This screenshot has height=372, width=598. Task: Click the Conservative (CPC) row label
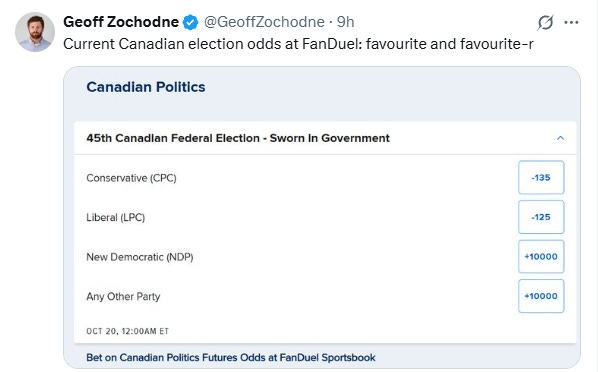click(131, 178)
